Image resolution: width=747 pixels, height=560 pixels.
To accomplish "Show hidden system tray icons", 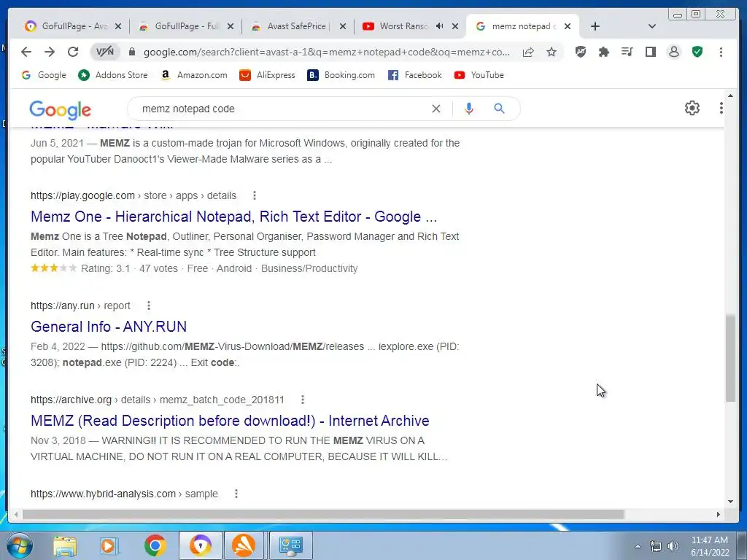I will point(638,547).
